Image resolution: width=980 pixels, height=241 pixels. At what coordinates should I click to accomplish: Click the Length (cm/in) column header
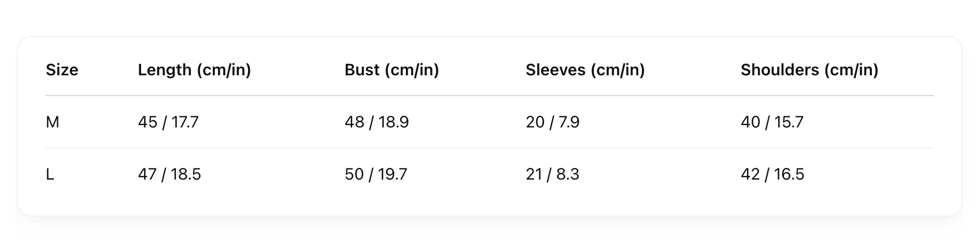pyautogui.click(x=194, y=70)
